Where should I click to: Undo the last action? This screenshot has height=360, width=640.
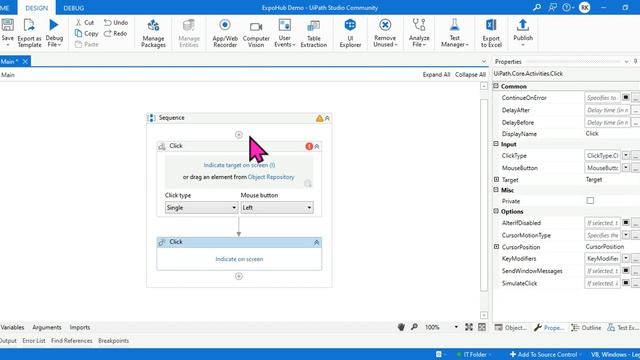pyautogui.click(x=116, y=22)
